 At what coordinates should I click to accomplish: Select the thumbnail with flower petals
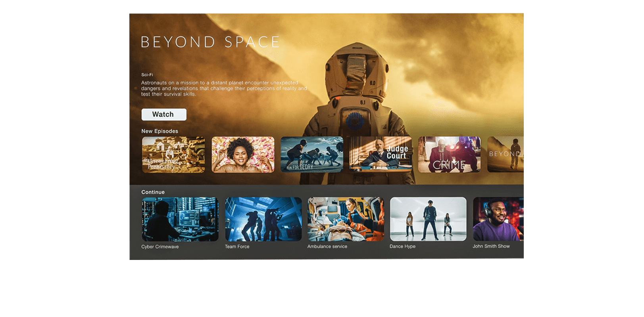pos(243,155)
